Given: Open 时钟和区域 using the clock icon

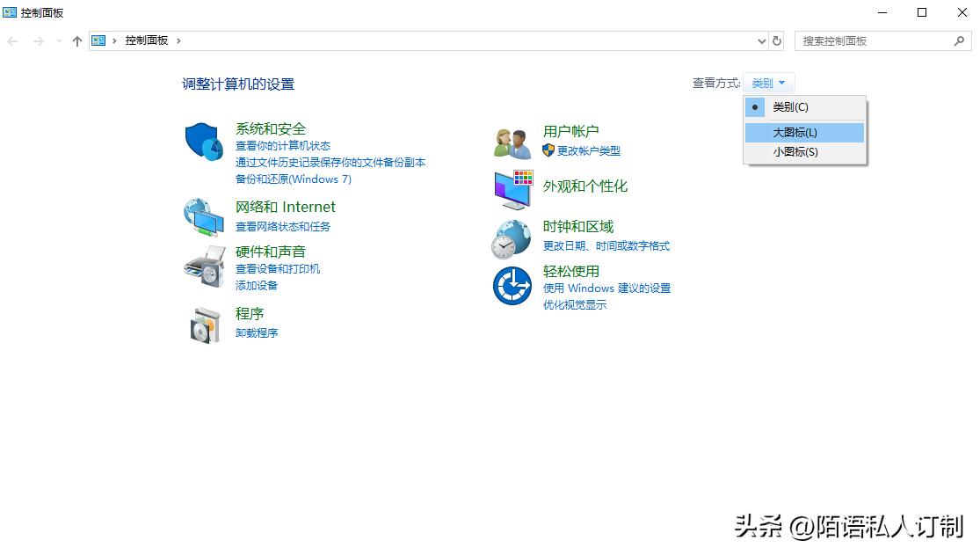Looking at the screenshot, I should point(511,237).
